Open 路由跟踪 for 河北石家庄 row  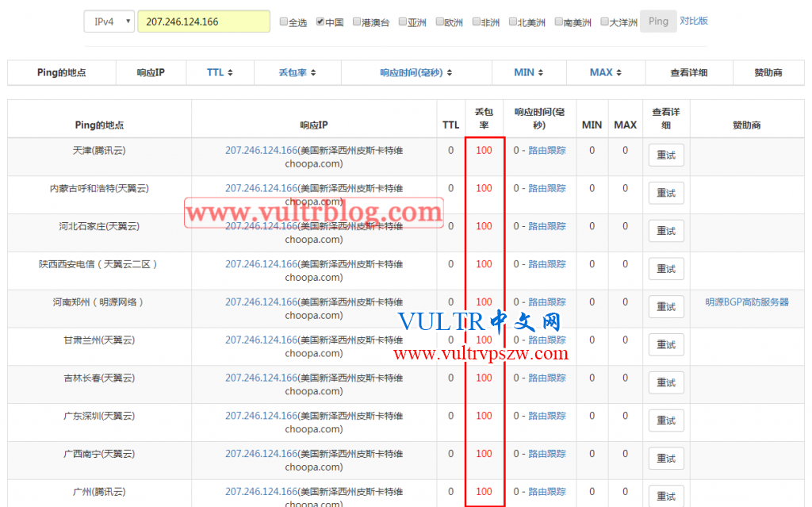547,226
